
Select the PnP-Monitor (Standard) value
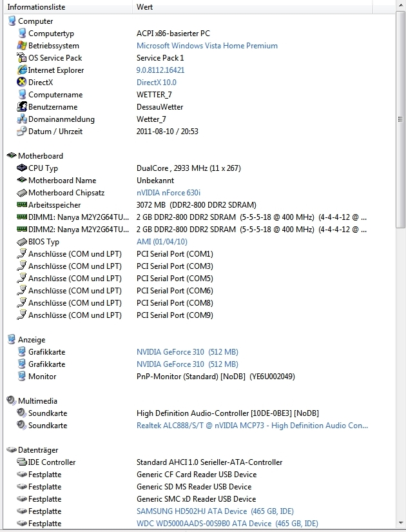pos(216,376)
